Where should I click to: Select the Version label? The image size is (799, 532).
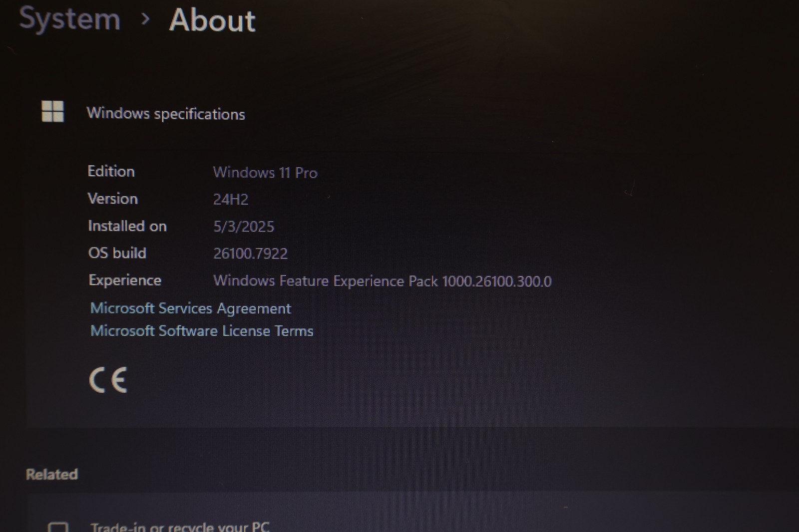(x=112, y=199)
